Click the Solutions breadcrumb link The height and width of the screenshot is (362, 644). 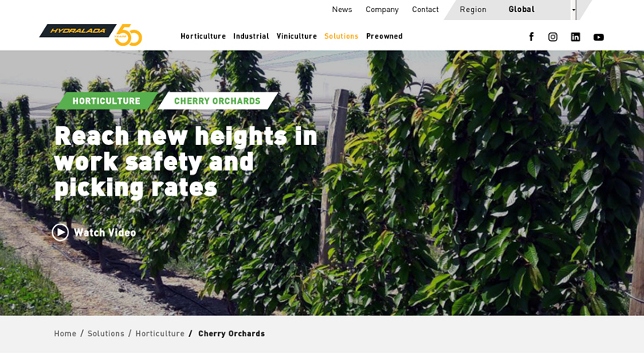(105, 334)
